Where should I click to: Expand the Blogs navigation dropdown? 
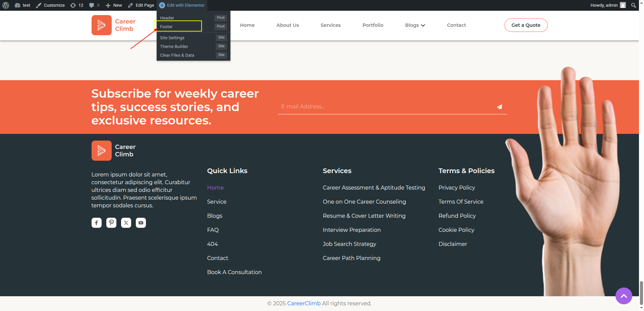coord(415,25)
